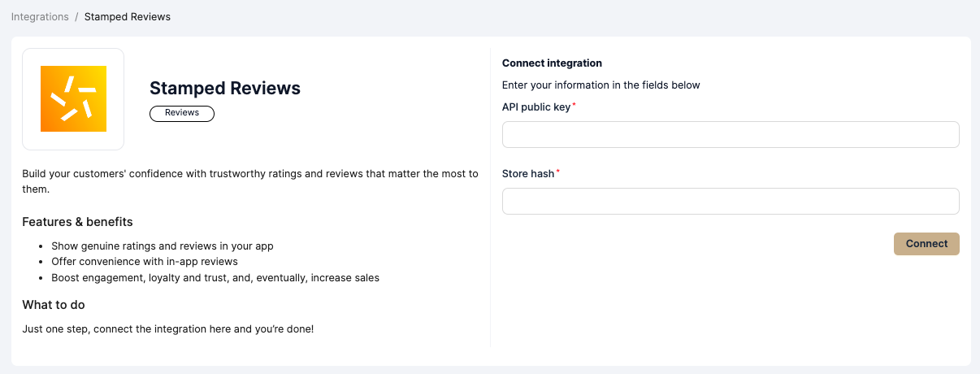Click 'Enter your information in the fields below'
Viewport: 980px width, 374px height.
pyautogui.click(x=601, y=85)
